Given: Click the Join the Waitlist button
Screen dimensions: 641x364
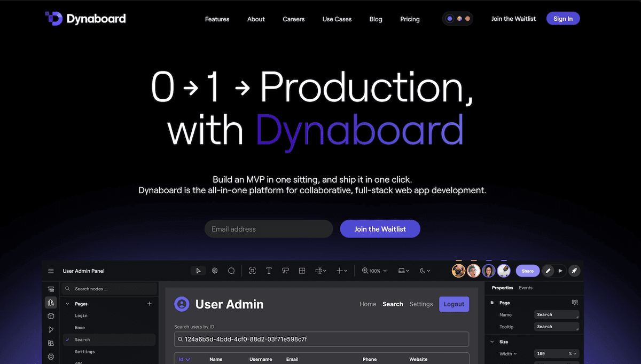Looking at the screenshot, I should click(380, 228).
